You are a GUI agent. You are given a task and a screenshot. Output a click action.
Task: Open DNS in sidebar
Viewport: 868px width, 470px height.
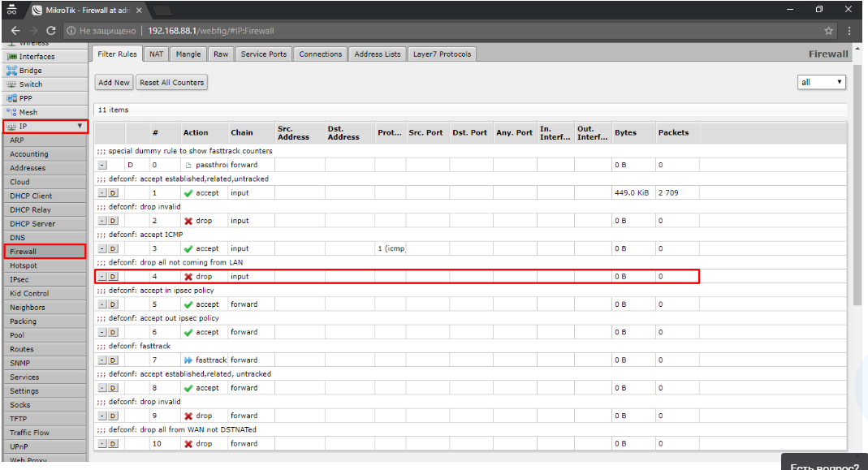[x=45, y=238]
